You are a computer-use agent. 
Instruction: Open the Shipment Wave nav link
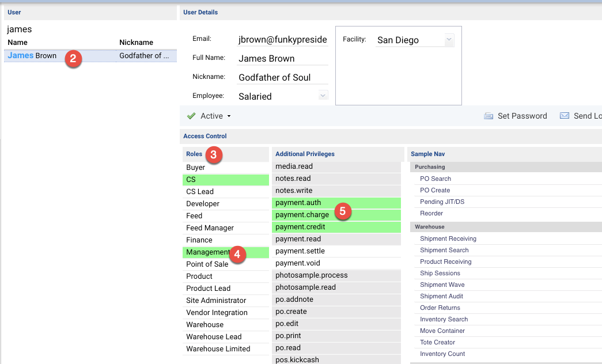(442, 285)
